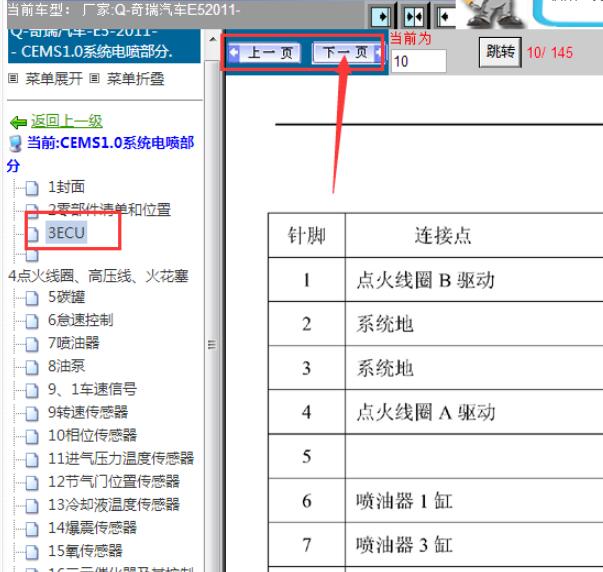Click the 返回上一级 link
603x572 pixels.
point(67,121)
